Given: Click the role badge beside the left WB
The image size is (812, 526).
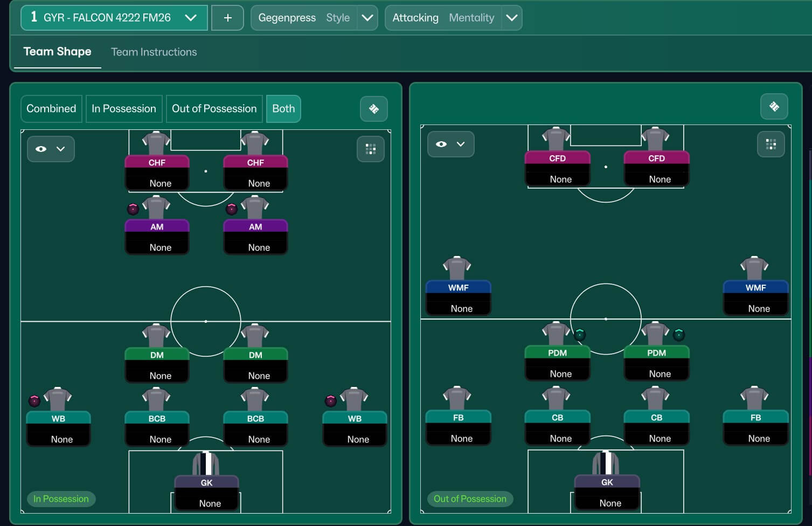Looking at the screenshot, I should click(x=34, y=400).
